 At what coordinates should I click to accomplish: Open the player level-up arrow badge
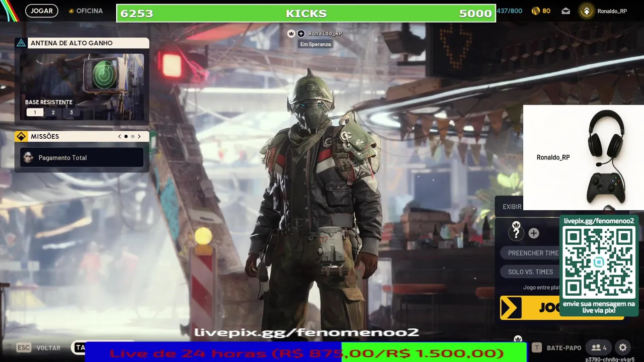click(x=586, y=11)
